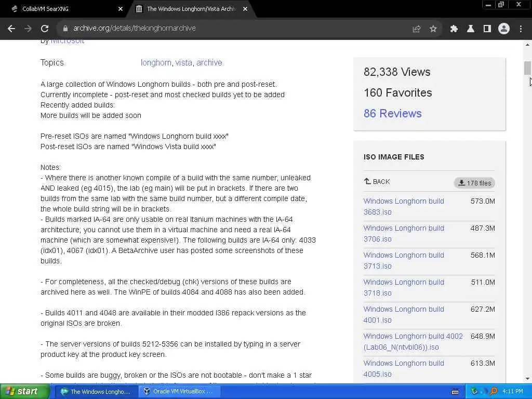Open the Chrome profile avatar
The height and width of the screenshot is (399, 532).
point(504,29)
